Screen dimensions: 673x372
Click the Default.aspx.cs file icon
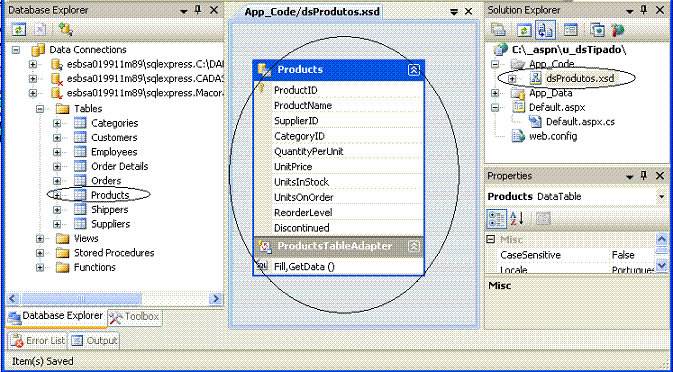click(x=535, y=122)
